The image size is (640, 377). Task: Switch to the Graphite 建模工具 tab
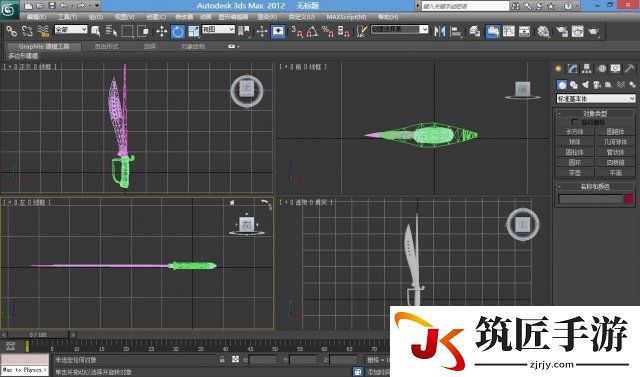pyautogui.click(x=44, y=47)
